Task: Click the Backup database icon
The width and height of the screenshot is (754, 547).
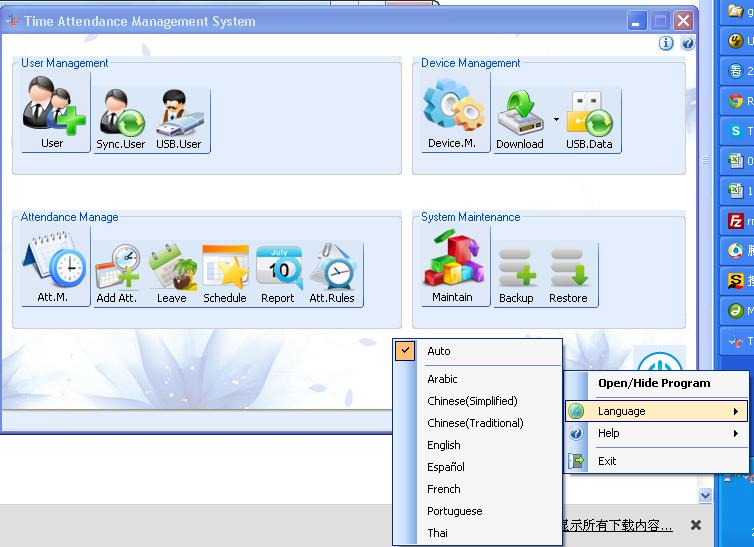Action: click(517, 274)
